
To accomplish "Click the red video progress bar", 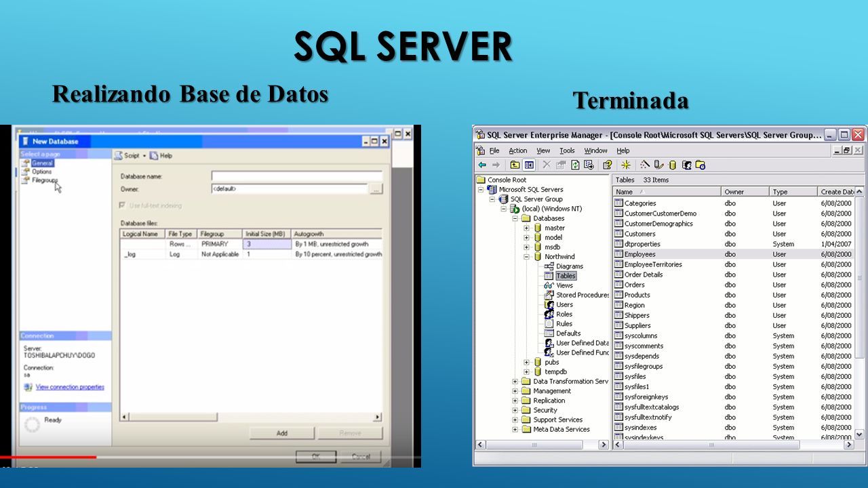I will pyautogui.click(x=48, y=457).
